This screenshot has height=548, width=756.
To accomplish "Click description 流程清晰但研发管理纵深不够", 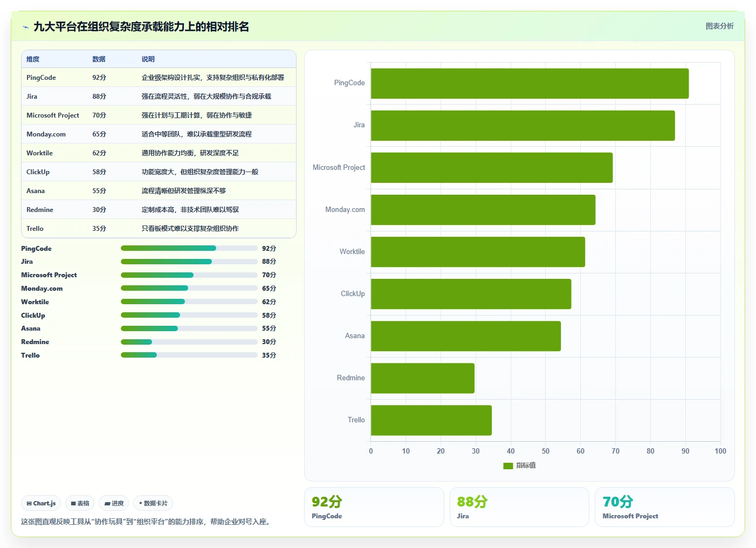I will click(x=184, y=191).
